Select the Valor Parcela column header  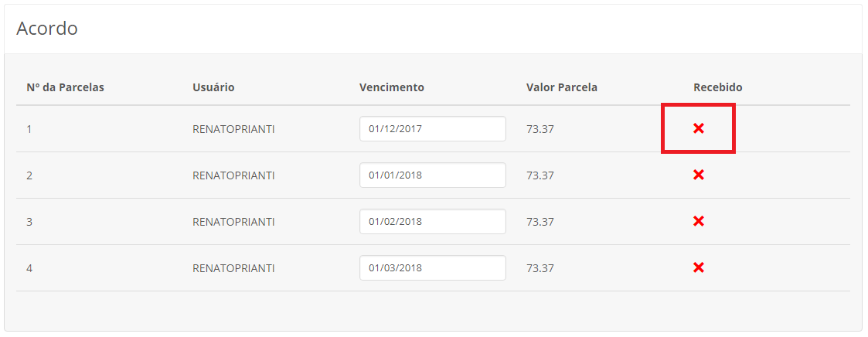[562, 87]
